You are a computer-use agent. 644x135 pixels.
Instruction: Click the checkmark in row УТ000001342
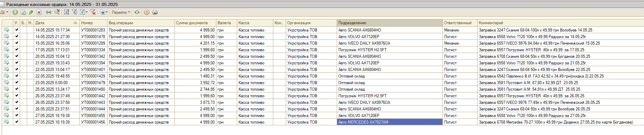pyautogui.click(x=17, y=56)
